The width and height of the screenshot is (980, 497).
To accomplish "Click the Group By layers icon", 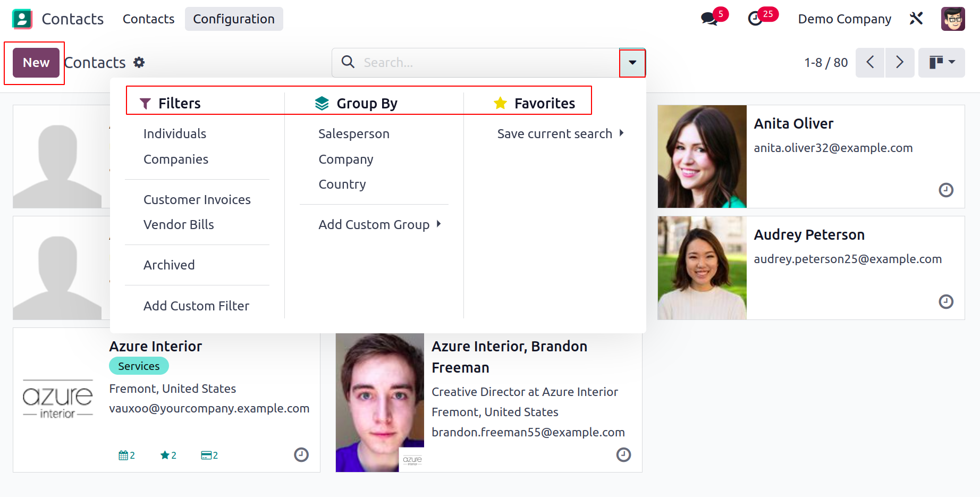I will point(322,103).
